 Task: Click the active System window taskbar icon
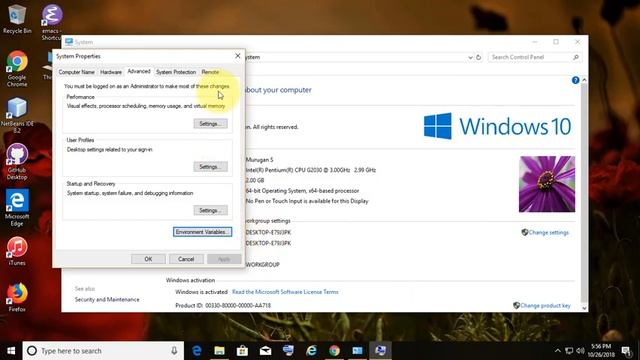380,351
